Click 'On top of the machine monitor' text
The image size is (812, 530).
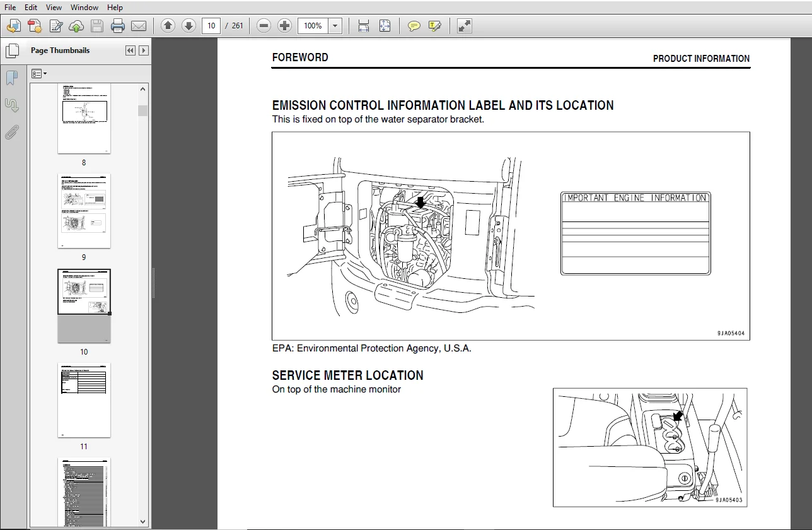[336, 389]
